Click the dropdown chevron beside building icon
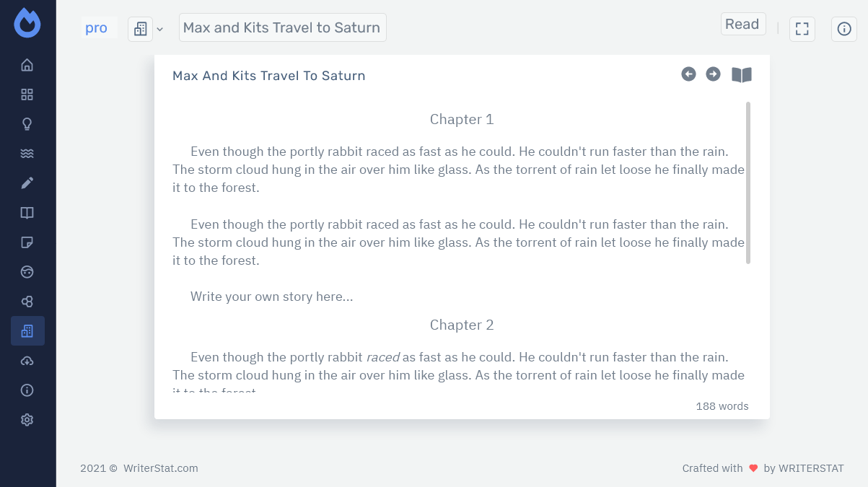This screenshot has height=487, width=868. tap(160, 29)
